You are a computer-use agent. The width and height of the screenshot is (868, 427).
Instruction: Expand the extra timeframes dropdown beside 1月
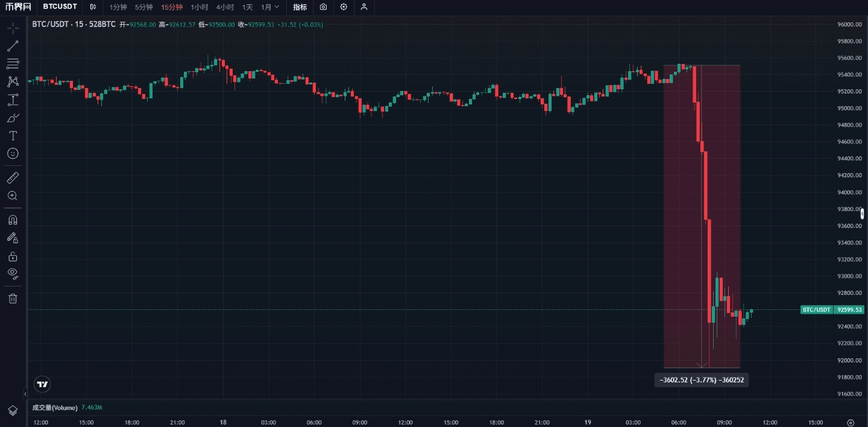coord(277,7)
